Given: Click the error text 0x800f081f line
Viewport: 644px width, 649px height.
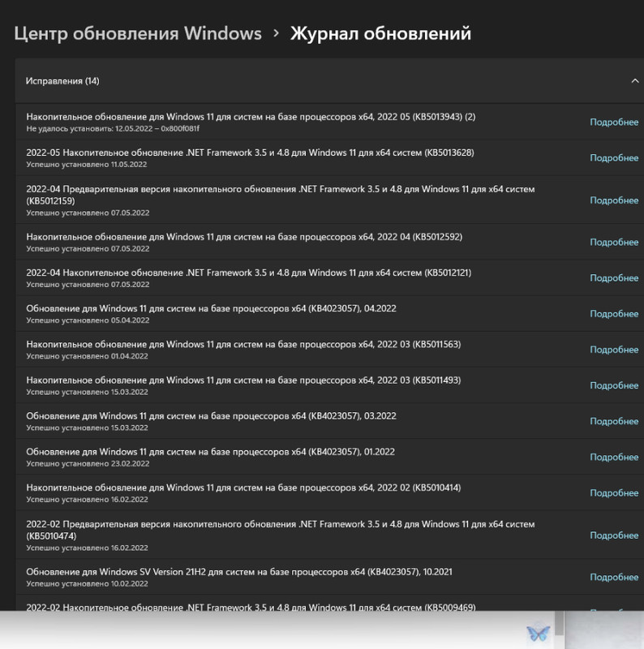Looking at the screenshot, I should pos(113,129).
